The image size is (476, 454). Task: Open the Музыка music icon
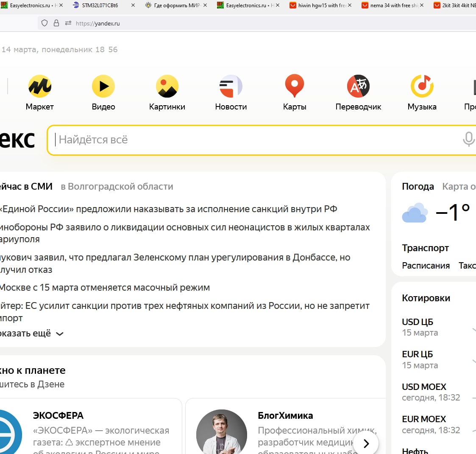coord(422,86)
